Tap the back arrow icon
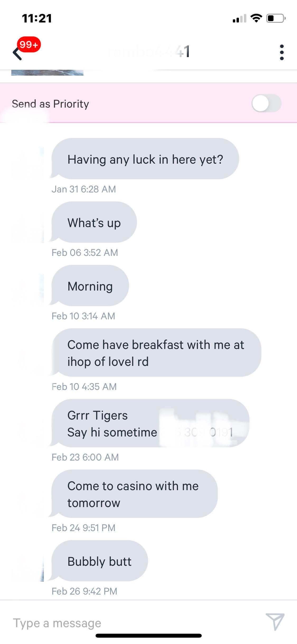This screenshot has height=644, width=297. tap(17, 54)
